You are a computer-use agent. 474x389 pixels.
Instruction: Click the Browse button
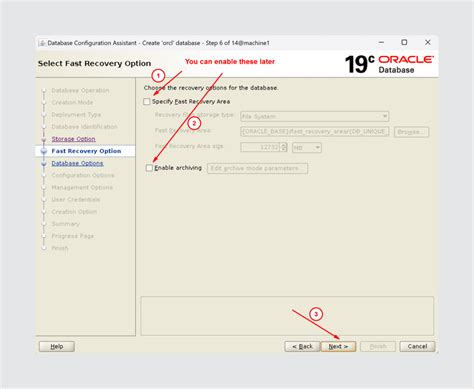click(x=411, y=132)
